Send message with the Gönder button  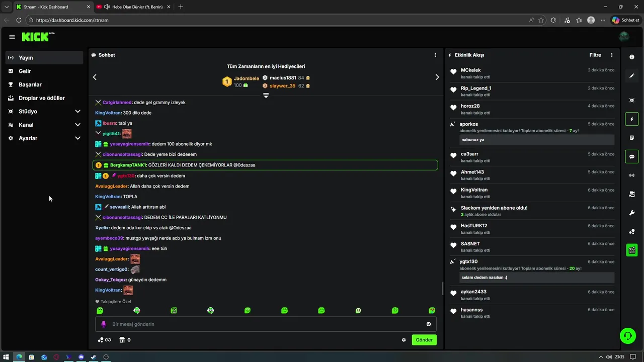[424, 340]
